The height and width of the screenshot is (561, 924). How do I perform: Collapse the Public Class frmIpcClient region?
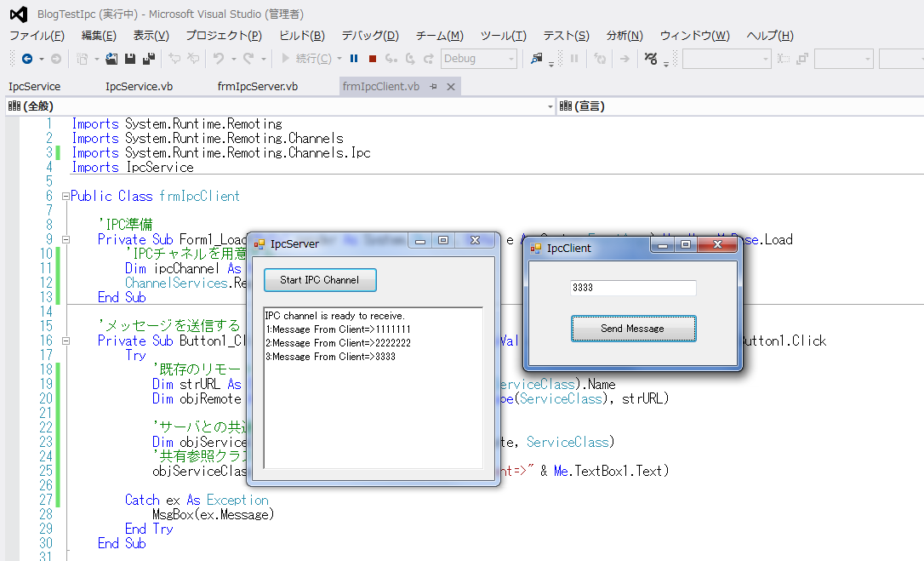66,197
